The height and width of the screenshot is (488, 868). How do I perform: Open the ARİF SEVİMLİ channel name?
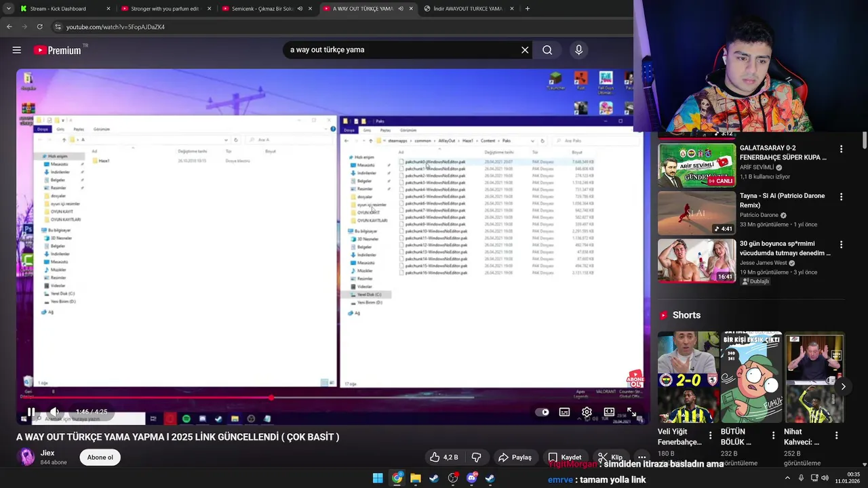tap(757, 167)
